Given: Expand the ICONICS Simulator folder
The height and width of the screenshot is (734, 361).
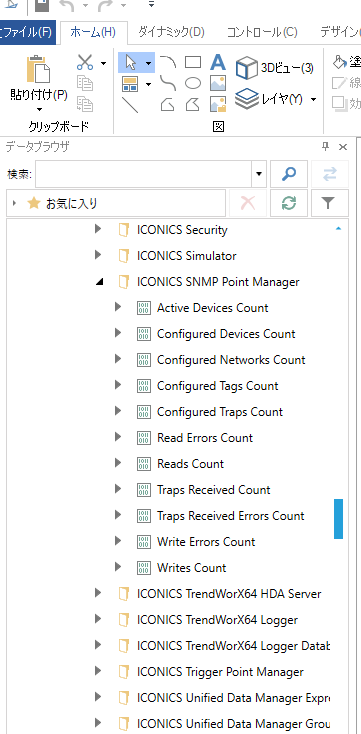Looking at the screenshot, I should coord(98,256).
